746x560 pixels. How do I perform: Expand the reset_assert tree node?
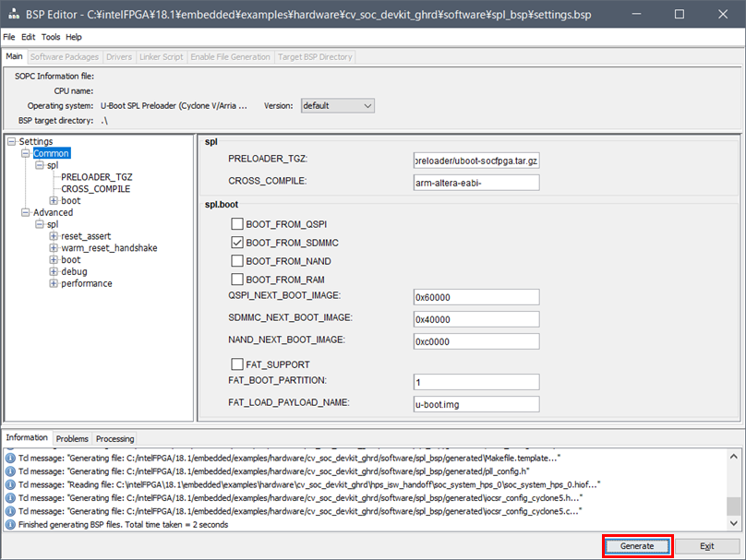click(54, 236)
